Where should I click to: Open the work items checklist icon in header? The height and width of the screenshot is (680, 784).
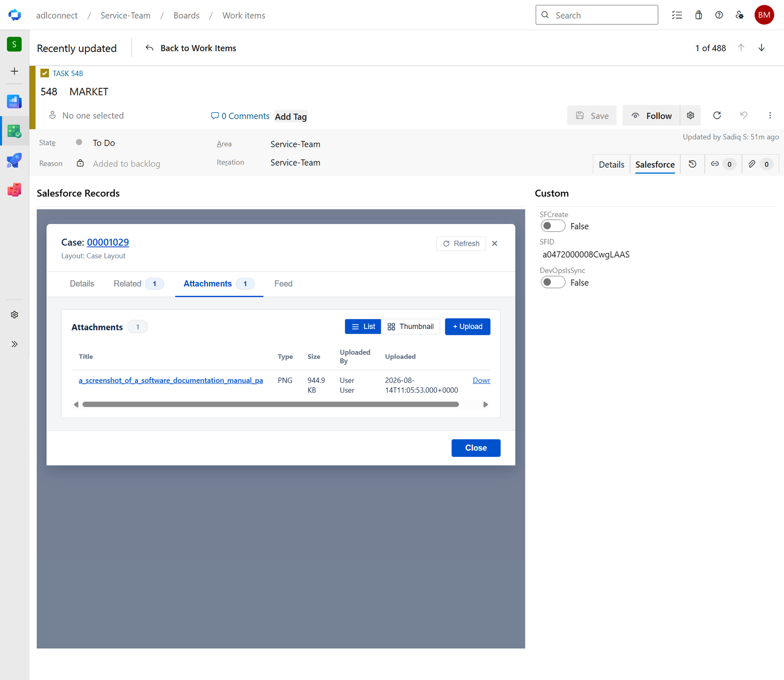tap(677, 15)
